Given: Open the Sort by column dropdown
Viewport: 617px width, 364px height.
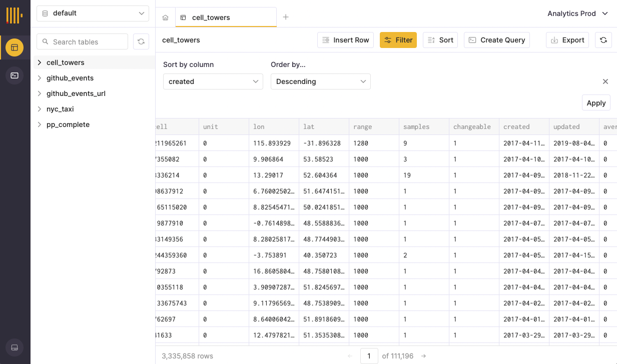Looking at the screenshot, I should tap(213, 81).
